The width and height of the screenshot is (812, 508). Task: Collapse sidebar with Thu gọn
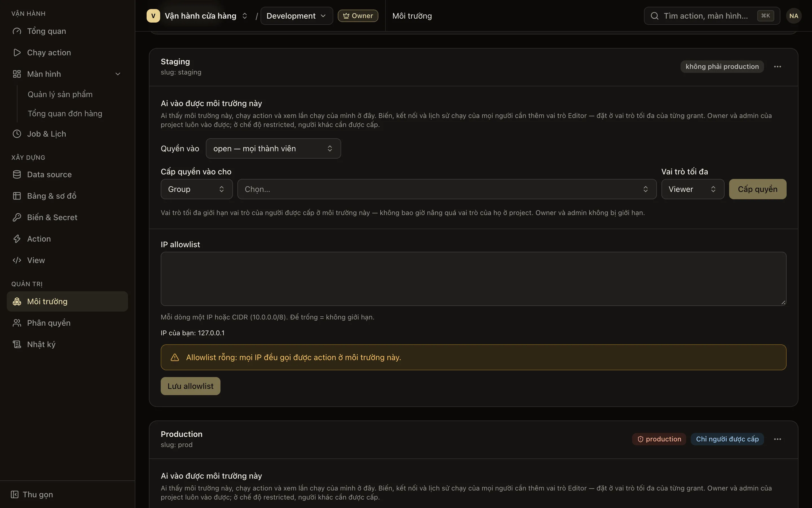(x=32, y=494)
